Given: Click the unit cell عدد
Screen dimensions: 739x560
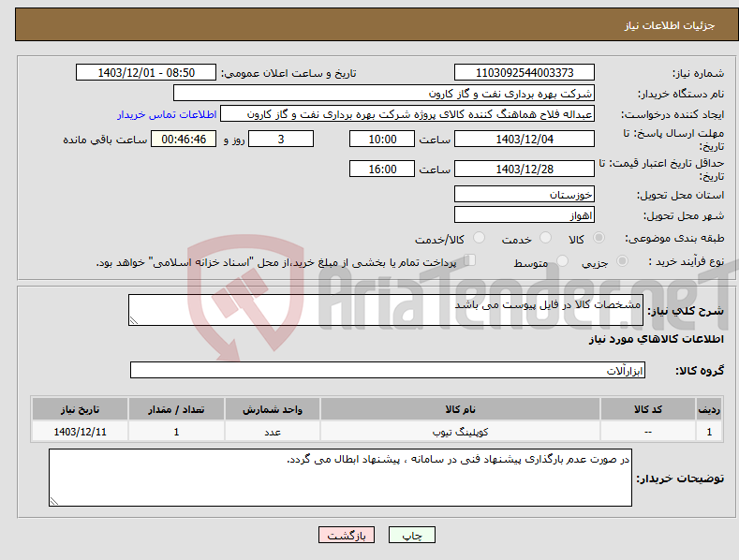Looking at the screenshot, I should pyautogui.click(x=273, y=432).
